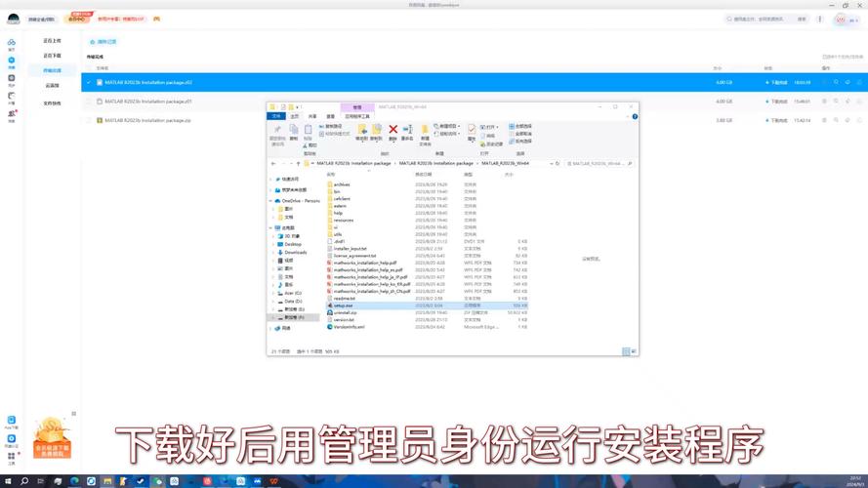This screenshot has width=868, height=488.
Task: Click the taskbar search magnifier
Action: (24, 481)
